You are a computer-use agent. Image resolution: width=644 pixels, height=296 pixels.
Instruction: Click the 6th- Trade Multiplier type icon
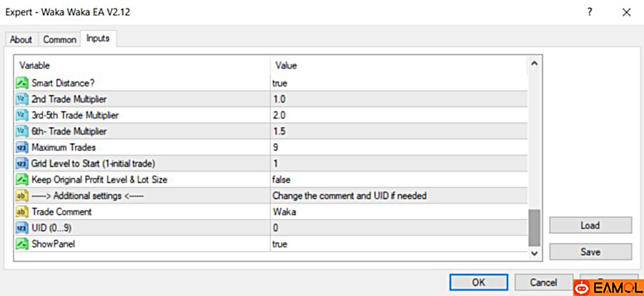pos(21,131)
